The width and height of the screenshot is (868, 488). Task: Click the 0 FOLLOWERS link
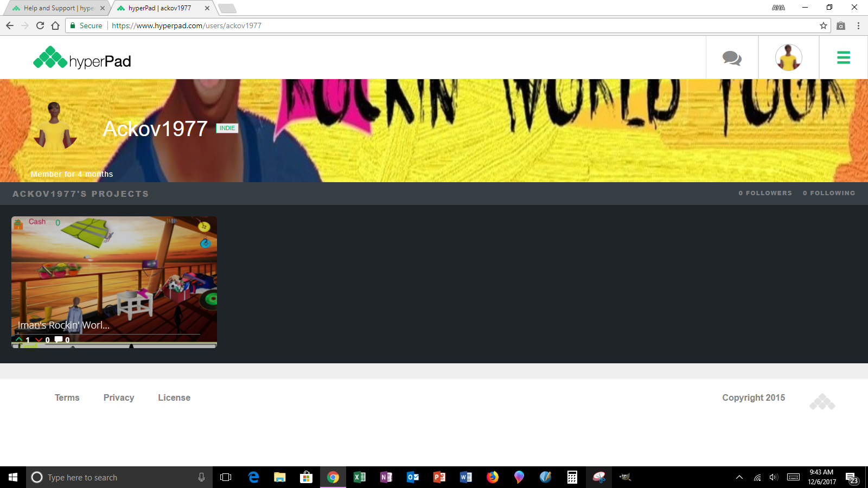(x=765, y=193)
